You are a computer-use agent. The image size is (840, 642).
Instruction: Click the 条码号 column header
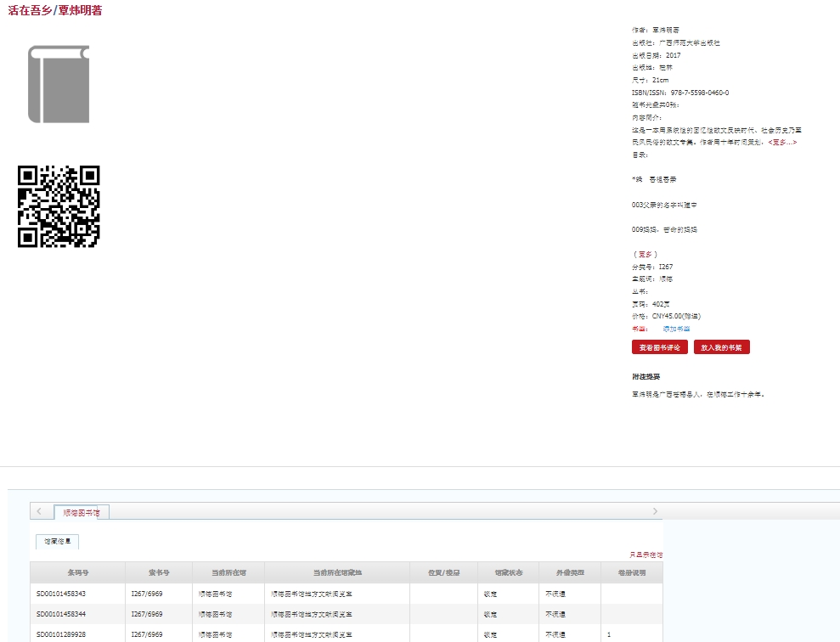click(x=77, y=572)
